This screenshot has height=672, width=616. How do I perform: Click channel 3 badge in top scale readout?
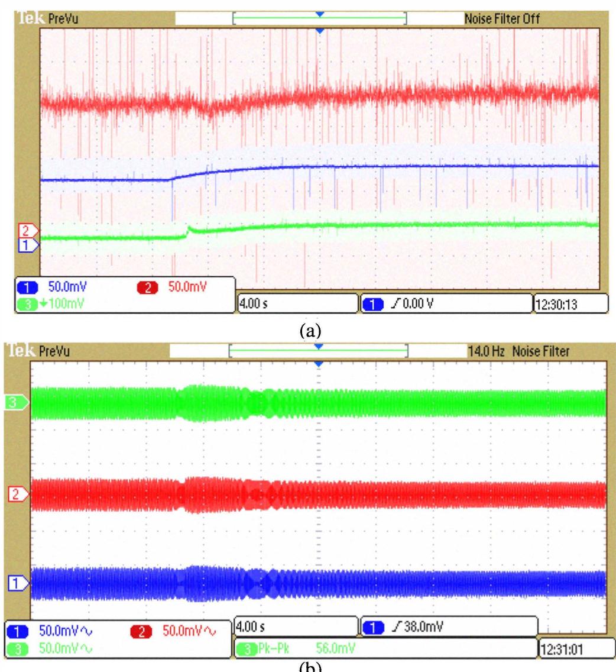click(x=27, y=304)
